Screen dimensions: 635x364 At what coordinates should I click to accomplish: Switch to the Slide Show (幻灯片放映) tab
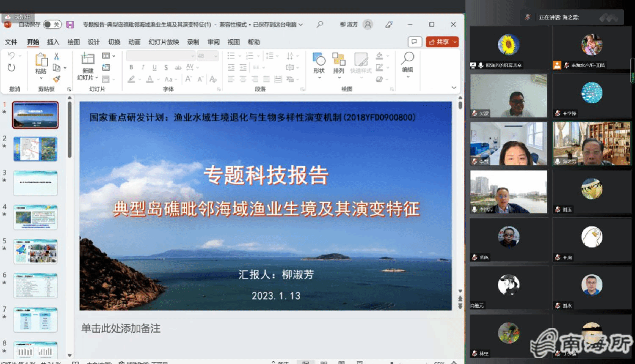[x=163, y=42]
